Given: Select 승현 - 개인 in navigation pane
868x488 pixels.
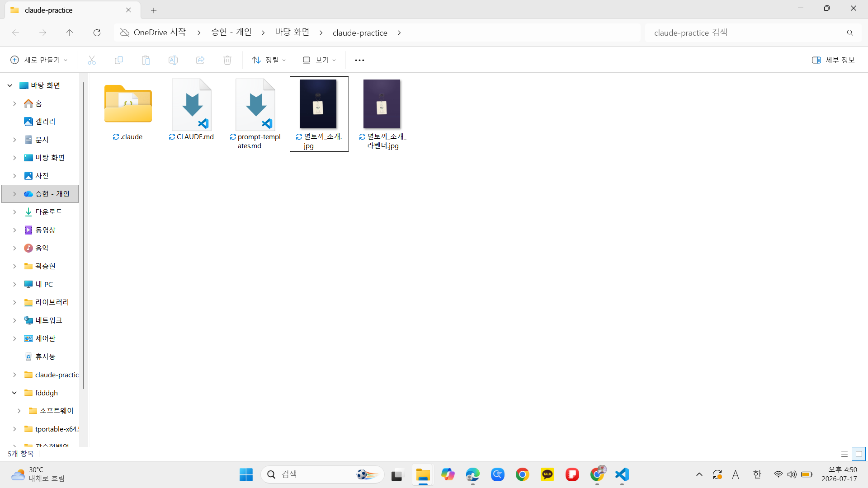Looking at the screenshot, I should coord(40,194).
